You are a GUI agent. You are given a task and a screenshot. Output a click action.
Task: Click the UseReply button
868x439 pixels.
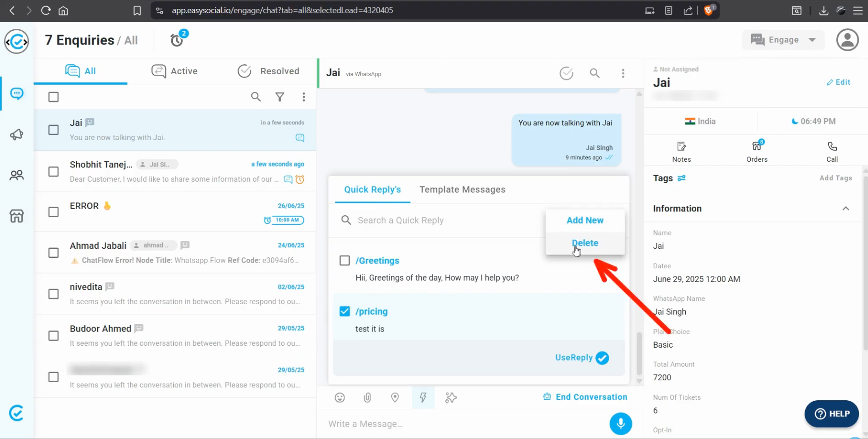(x=582, y=358)
